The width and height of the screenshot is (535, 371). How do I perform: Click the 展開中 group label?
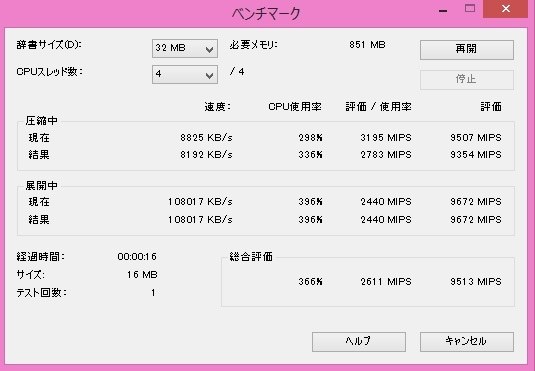click(x=42, y=185)
